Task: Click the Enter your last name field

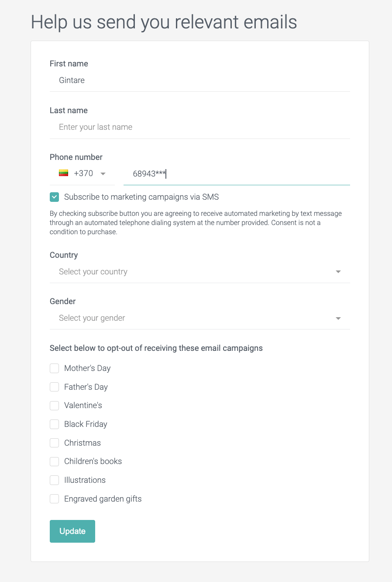Action: click(200, 127)
